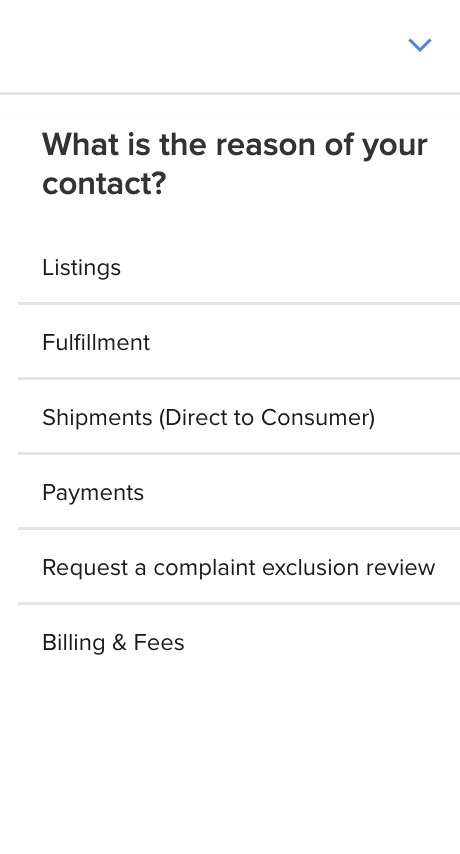Click the word 'contact?' in the heading
Image resolution: width=460 pixels, height=854 pixels.
104,184
